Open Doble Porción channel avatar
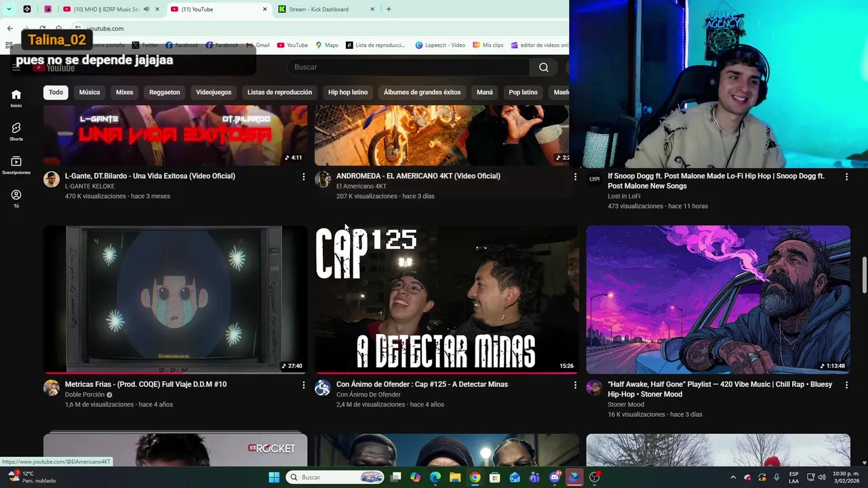The width and height of the screenshot is (868, 488). 52,388
